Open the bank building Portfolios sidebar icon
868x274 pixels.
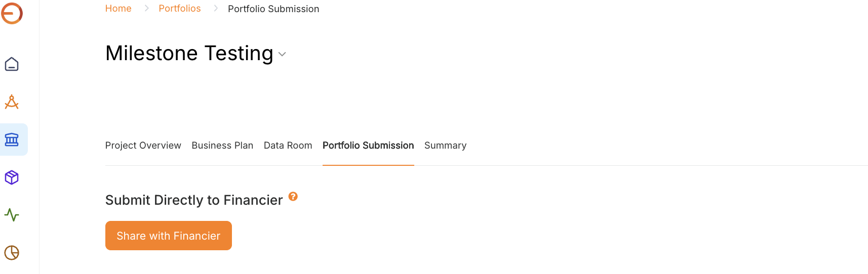tap(12, 140)
